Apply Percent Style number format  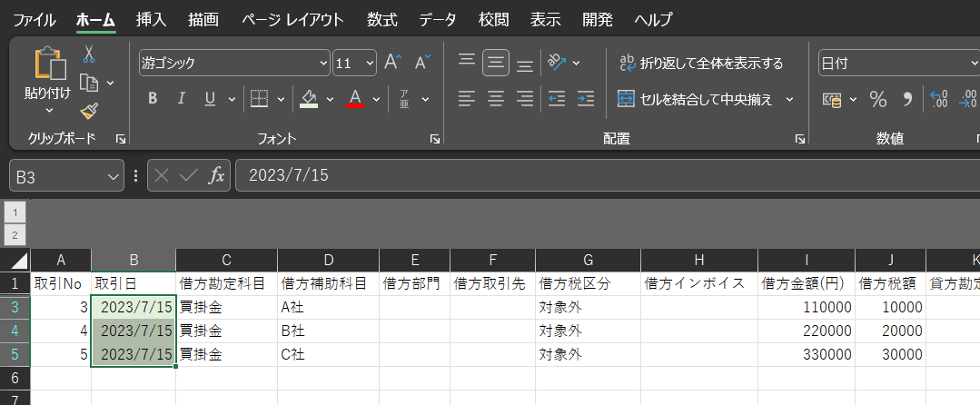click(877, 99)
